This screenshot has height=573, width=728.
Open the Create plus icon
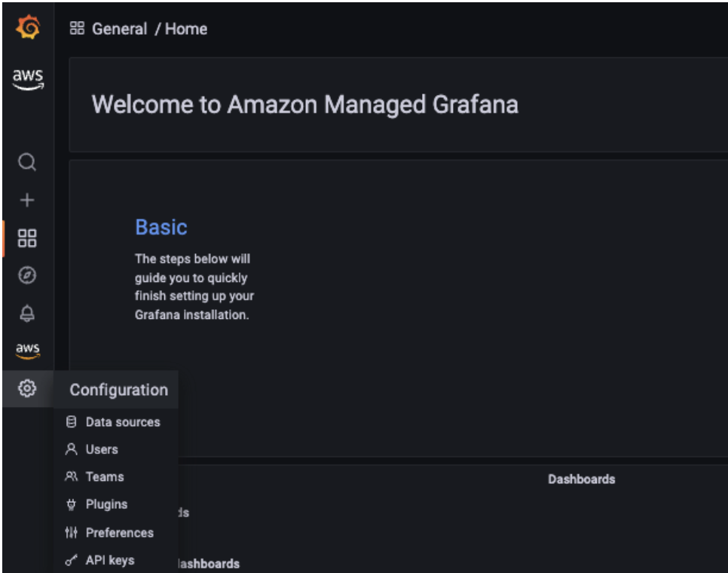27,200
